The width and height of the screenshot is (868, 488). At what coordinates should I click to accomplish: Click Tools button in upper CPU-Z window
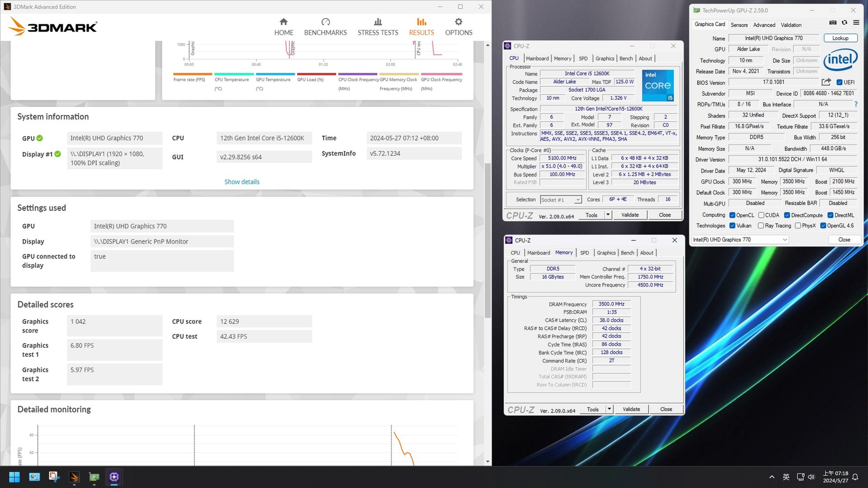coord(591,215)
